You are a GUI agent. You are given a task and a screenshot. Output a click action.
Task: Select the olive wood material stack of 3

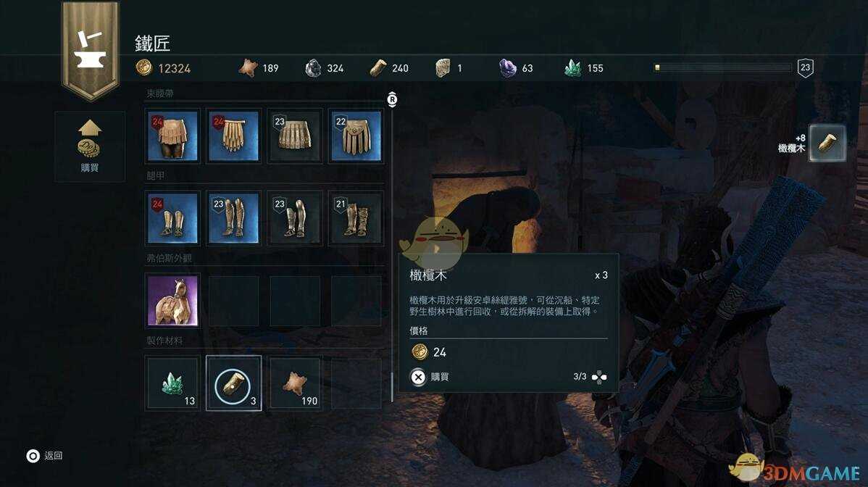[x=233, y=383]
